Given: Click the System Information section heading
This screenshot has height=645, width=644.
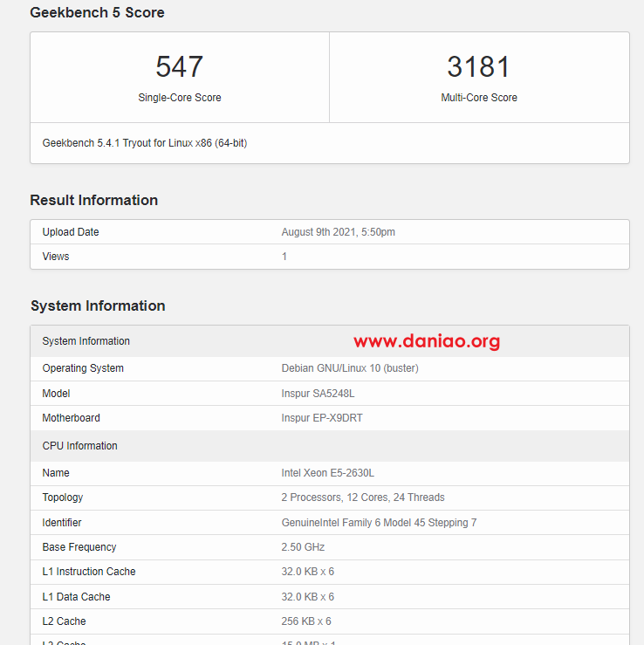Looking at the screenshot, I should [98, 305].
